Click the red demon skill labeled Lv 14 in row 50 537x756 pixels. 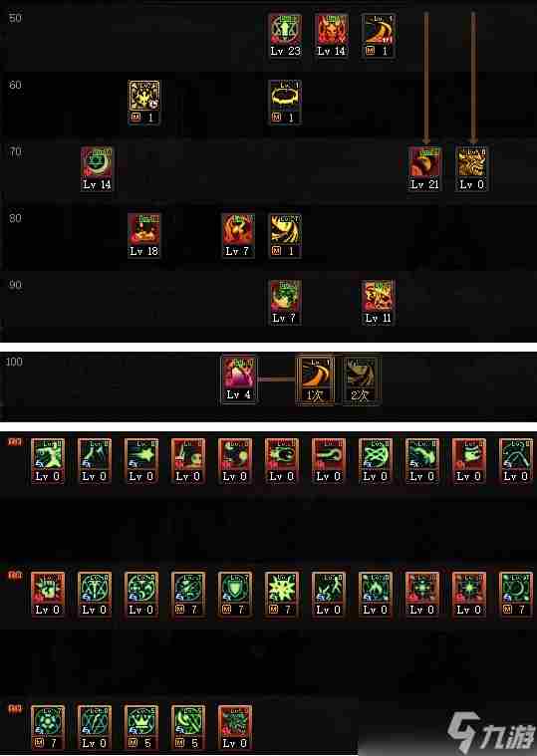coord(332,36)
